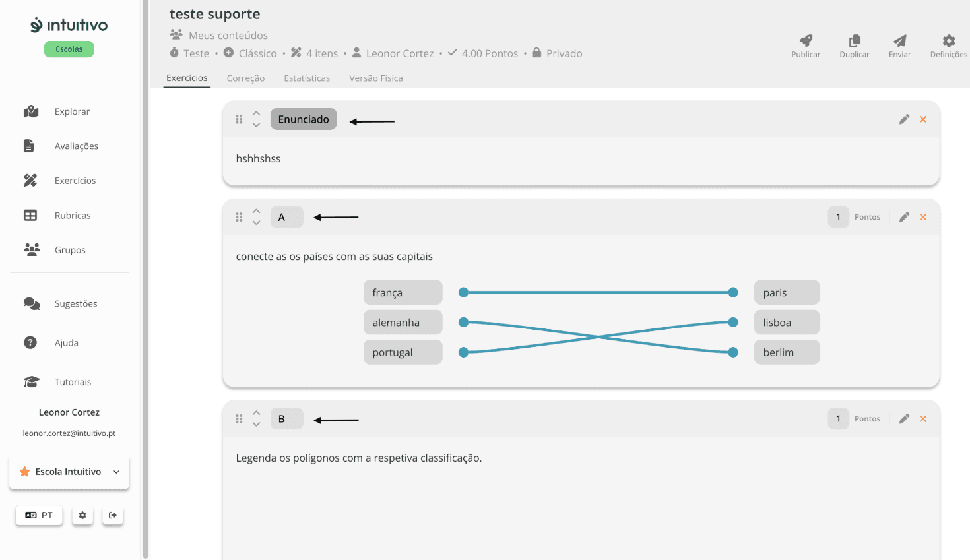Delete exercise A with the X icon
970x560 pixels.
click(923, 217)
